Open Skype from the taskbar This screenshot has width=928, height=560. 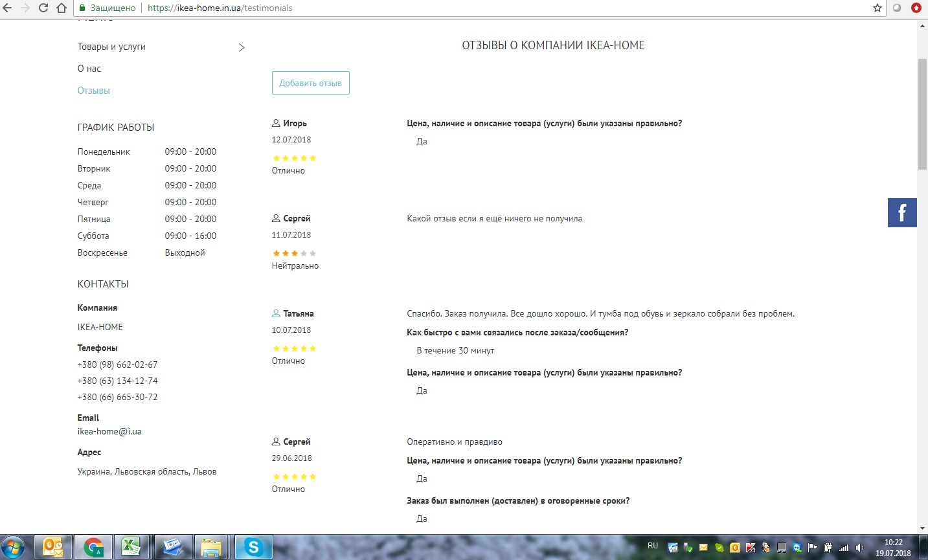pyautogui.click(x=253, y=547)
